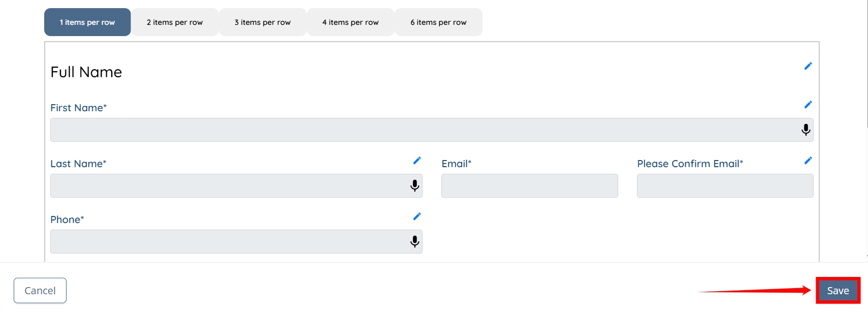Viewport: 868px width, 312px height.
Task: Switch to 2 items per row
Action: (175, 22)
